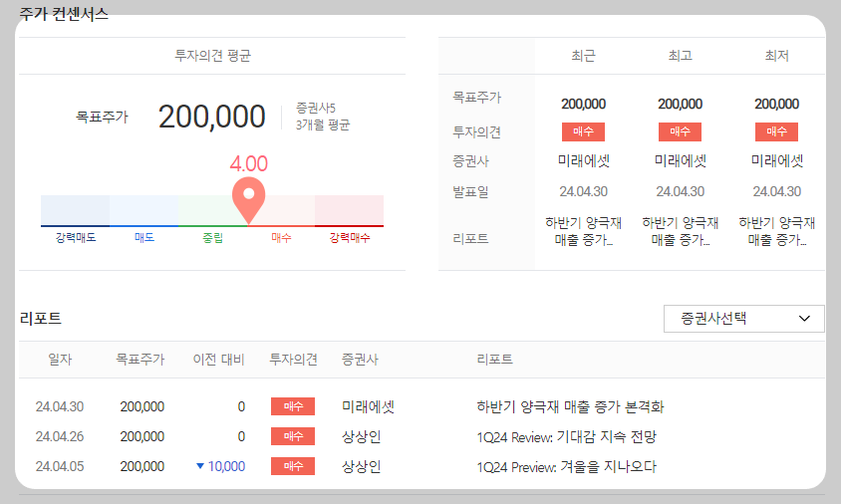Screen dimensions: 841x504
Task: Click 미래에셋 in the 24.04.30 report row
Action: (368, 406)
